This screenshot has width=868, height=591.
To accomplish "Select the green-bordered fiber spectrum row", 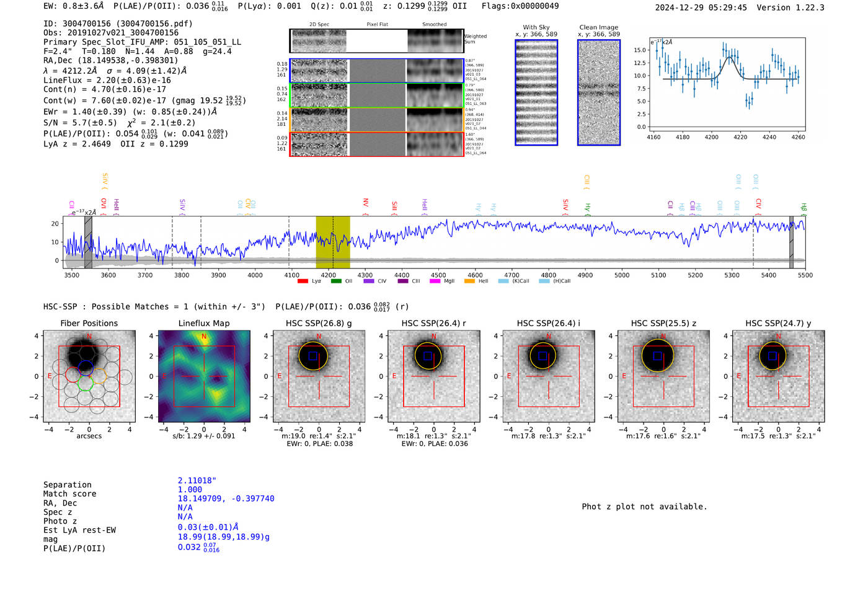I will pyautogui.click(x=376, y=95).
